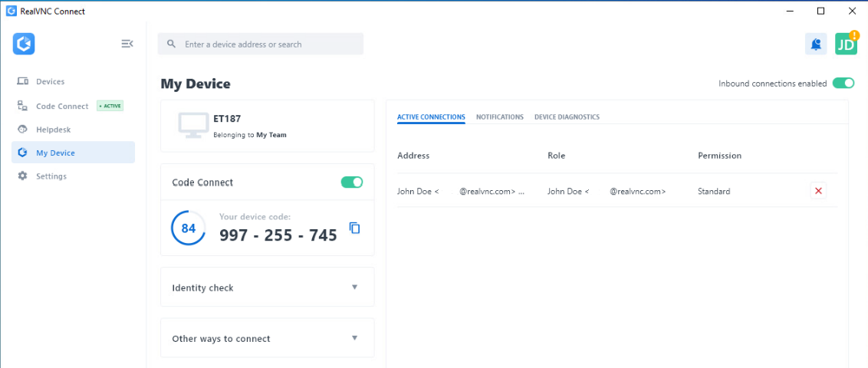Open the JD account avatar
The height and width of the screenshot is (368, 868).
[846, 44]
